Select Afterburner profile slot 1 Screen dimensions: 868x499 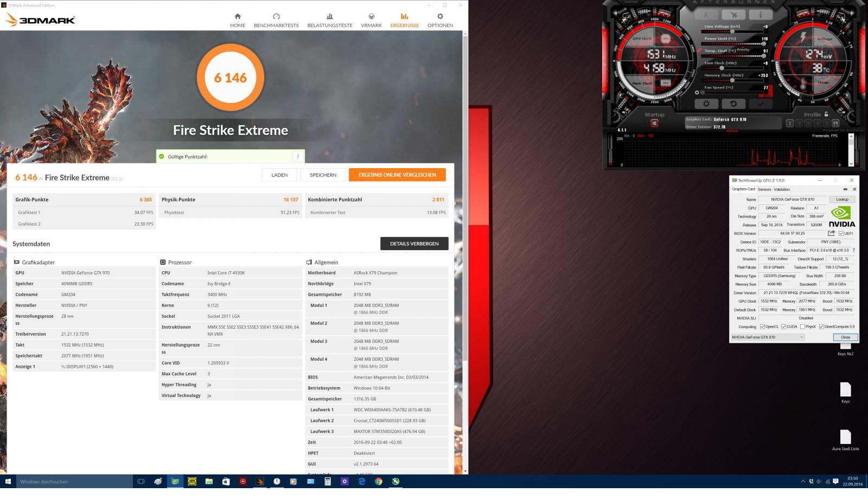(790, 123)
